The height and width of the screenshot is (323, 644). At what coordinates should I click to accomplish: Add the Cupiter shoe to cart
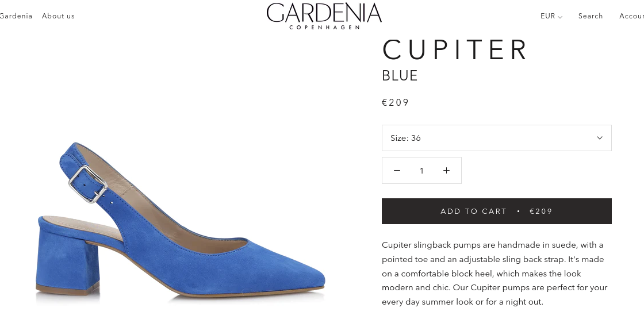(497, 212)
